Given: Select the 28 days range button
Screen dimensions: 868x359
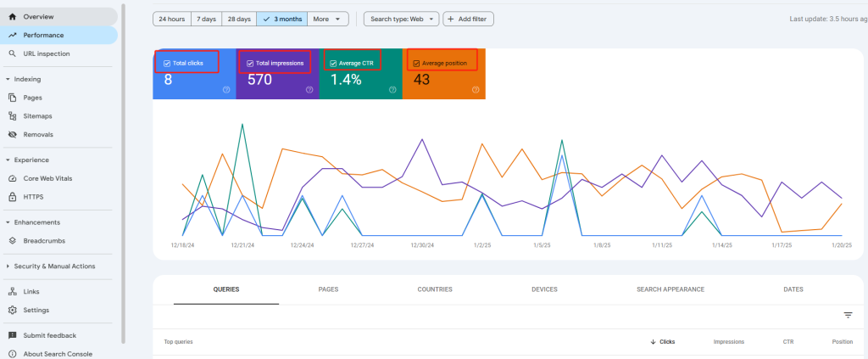Looking at the screenshot, I should coord(236,19).
